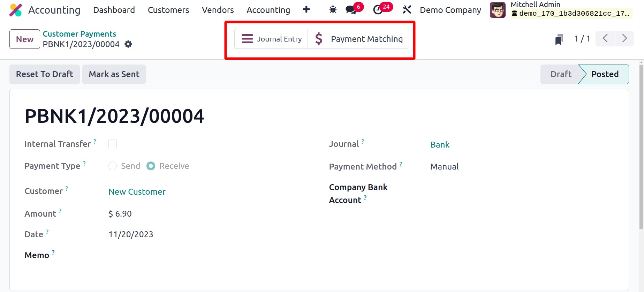Screen dimensions: 644x292
Task: Toggle the Internal Transfer checkbox
Action: pyautogui.click(x=113, y=144)
